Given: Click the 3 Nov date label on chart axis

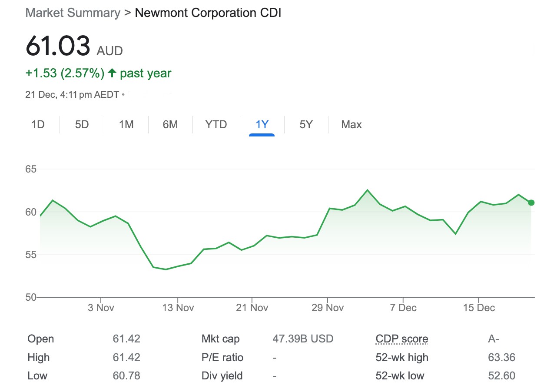Looking at the screenshot, I should point(101,308).
